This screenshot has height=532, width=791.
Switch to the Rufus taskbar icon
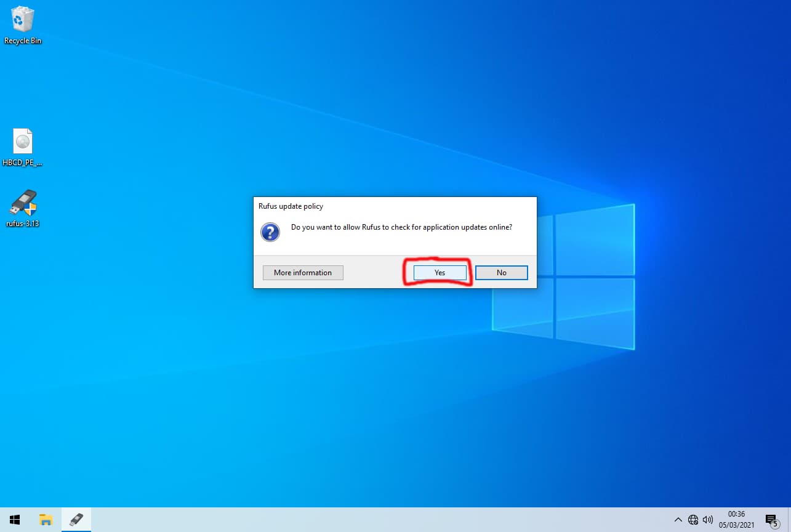pos(76,520)
